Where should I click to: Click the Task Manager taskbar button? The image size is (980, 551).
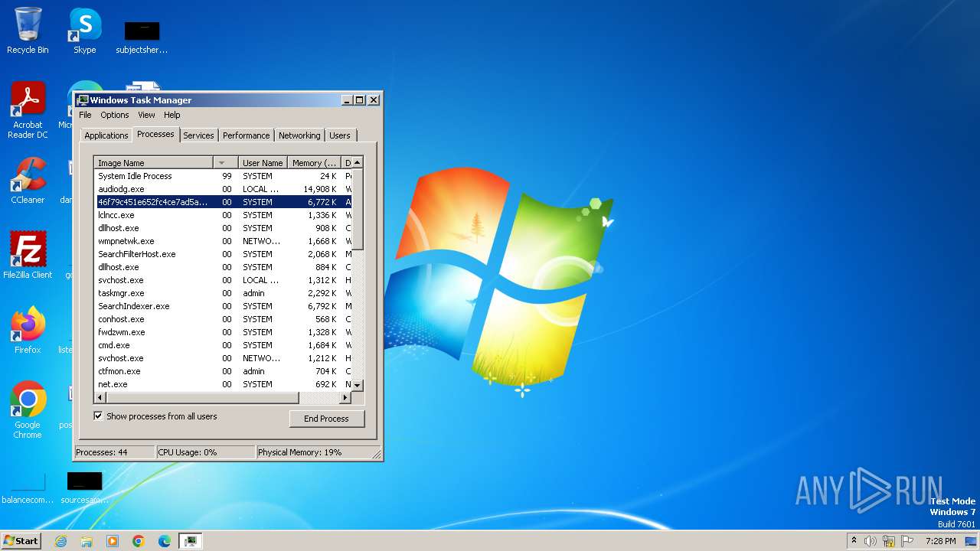click(x=191, y=541)
